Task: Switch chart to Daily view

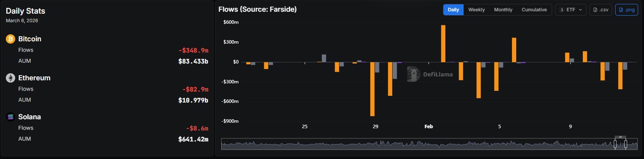Action: coord(453,10)
